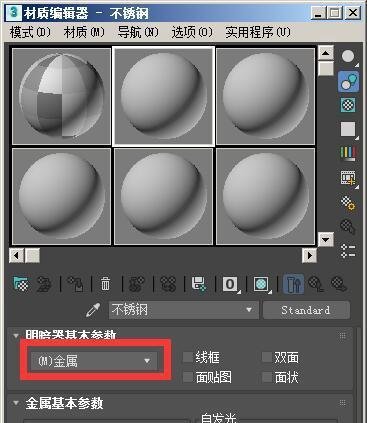367x423 pixels.
Task: Open the 实用程序(U) menu
Action: (258, 32)
